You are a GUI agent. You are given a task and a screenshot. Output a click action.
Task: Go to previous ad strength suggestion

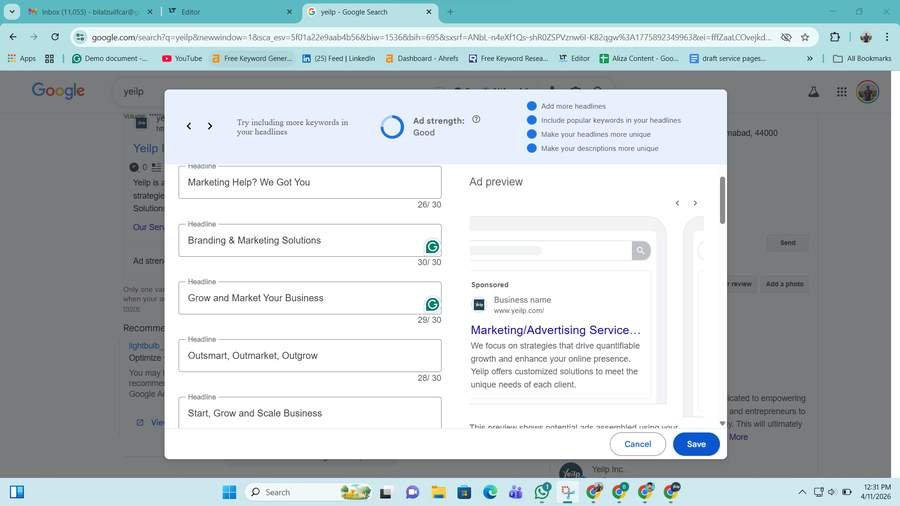tap(189, 126)
